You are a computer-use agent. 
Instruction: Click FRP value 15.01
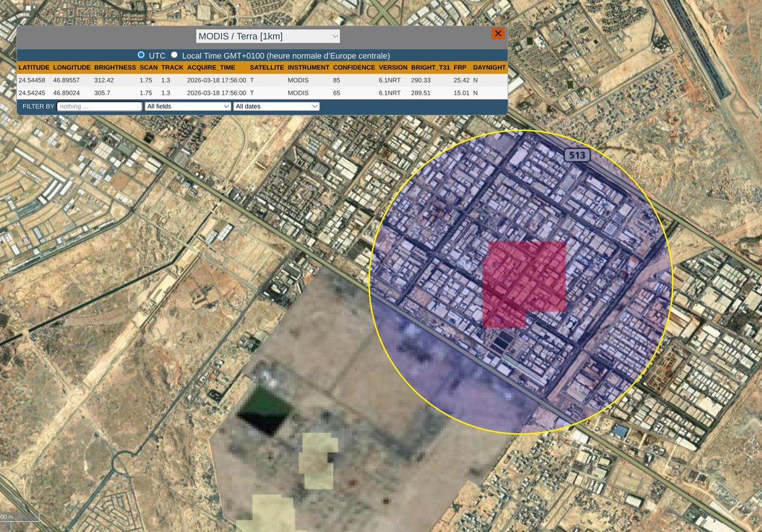pyautogui.click(x=462, y=93)
